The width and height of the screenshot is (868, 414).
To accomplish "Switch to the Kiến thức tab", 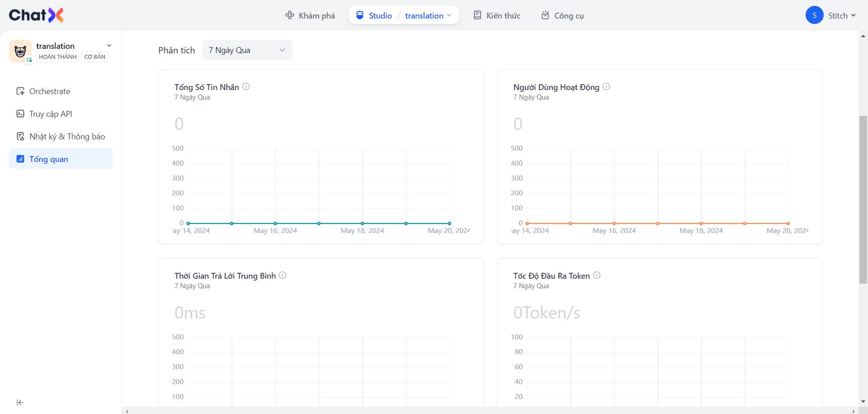I will [x=497, y=15].
